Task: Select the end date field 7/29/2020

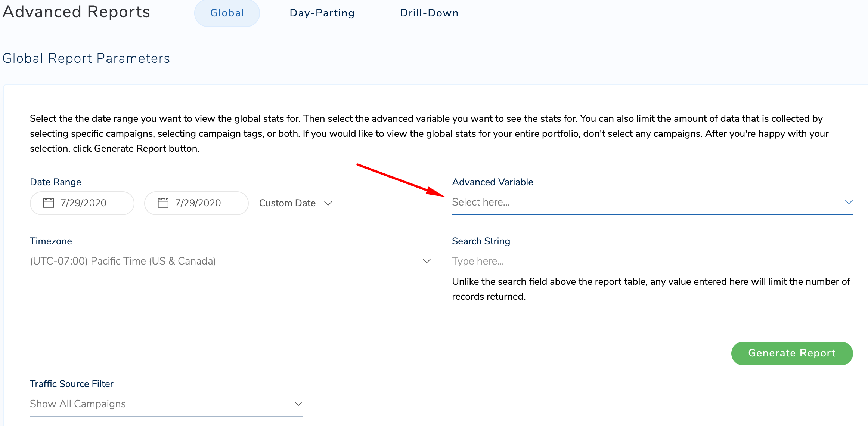Action: pos(196,203)
